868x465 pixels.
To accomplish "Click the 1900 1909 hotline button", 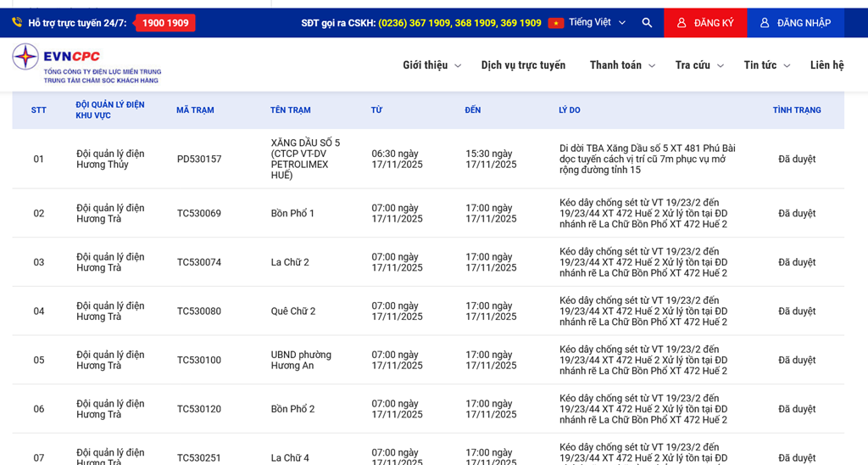I will [x=165, y=23].
